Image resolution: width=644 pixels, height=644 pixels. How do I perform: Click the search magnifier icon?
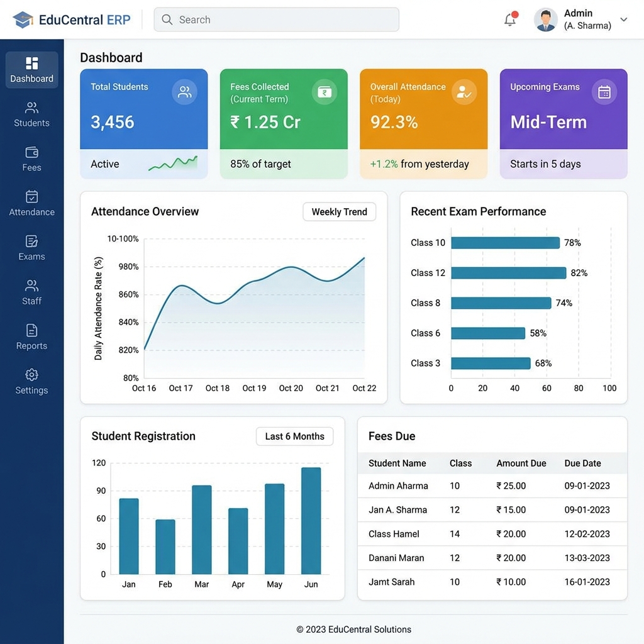(167, 19)
